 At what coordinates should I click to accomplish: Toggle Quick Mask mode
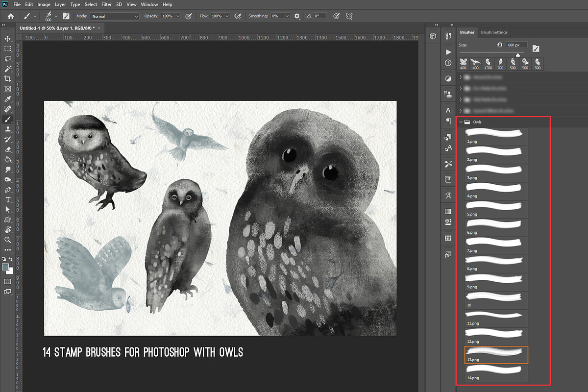pyautogui.click(x=8, y=282)
